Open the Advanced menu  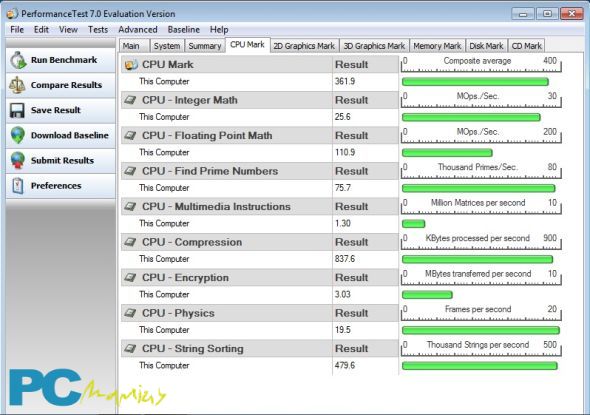coord(138,30)
